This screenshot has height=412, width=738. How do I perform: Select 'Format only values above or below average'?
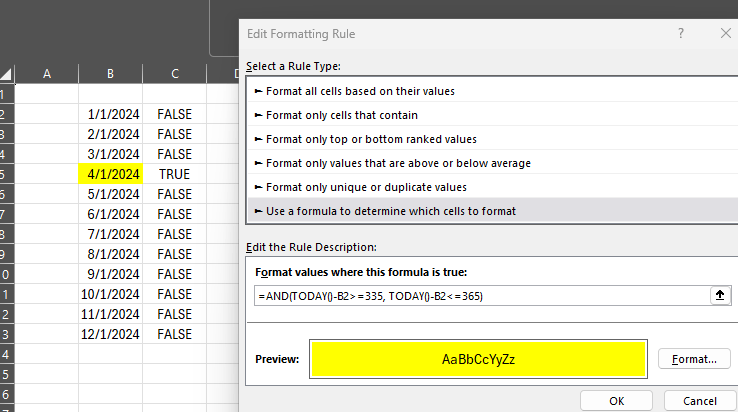click(492, 163)
